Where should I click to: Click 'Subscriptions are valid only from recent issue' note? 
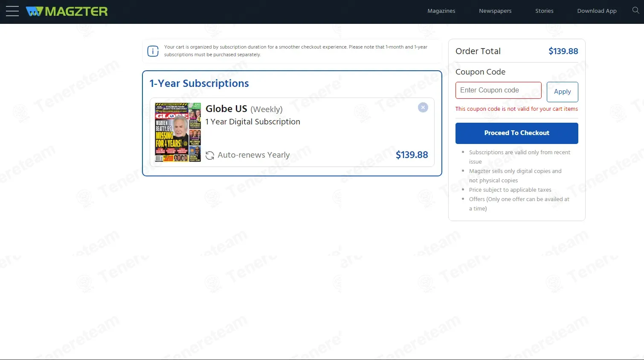[519, 157]
